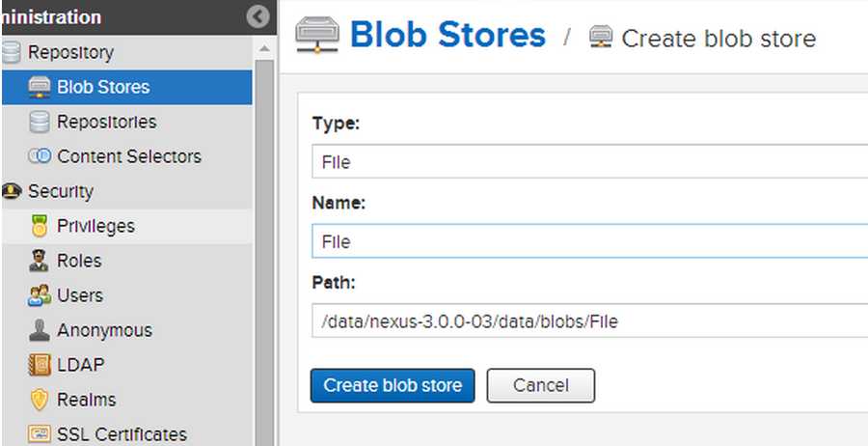
Task: Focus the Name input field
Action: [x=589, y=241]
